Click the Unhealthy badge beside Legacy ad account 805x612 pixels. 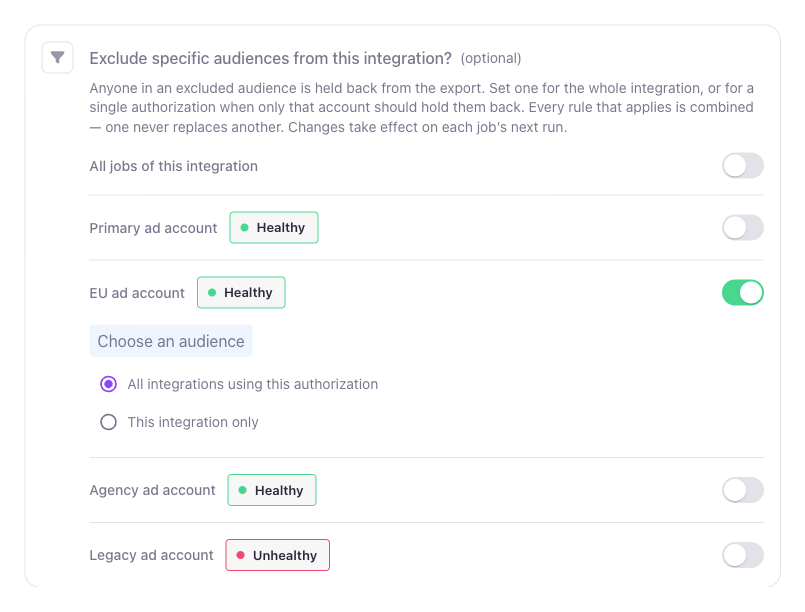(x=278, y=555)
